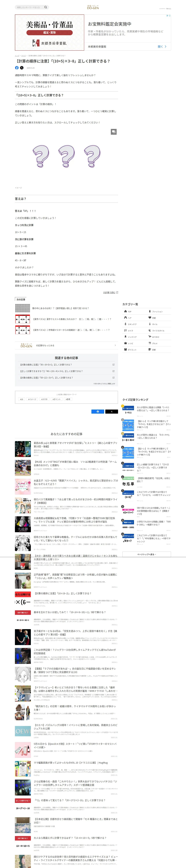Select the #10 keyword tag
The width and height of the screenshot is (186, 868).
point(22,399)
